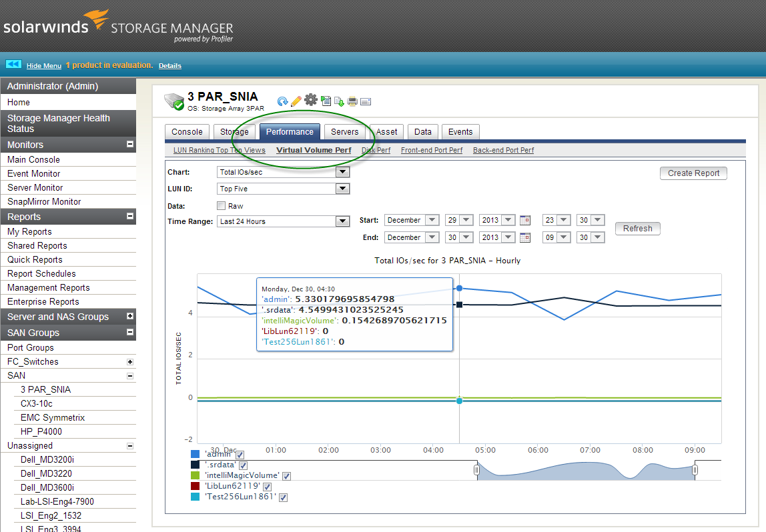Toggle the '.srdata' series checkbox

tap(244, 465)
